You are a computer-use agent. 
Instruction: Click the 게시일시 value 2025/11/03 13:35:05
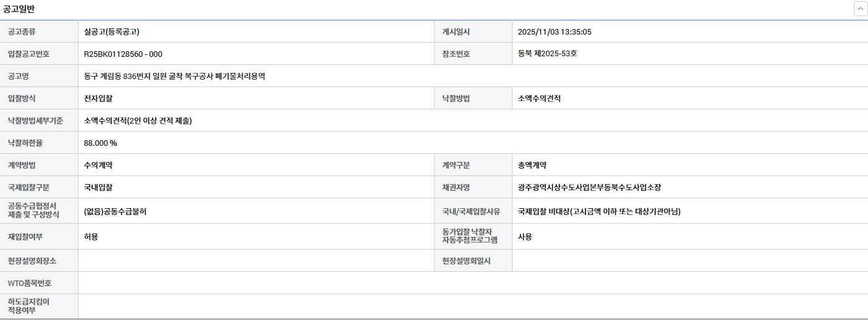[555, 32]
